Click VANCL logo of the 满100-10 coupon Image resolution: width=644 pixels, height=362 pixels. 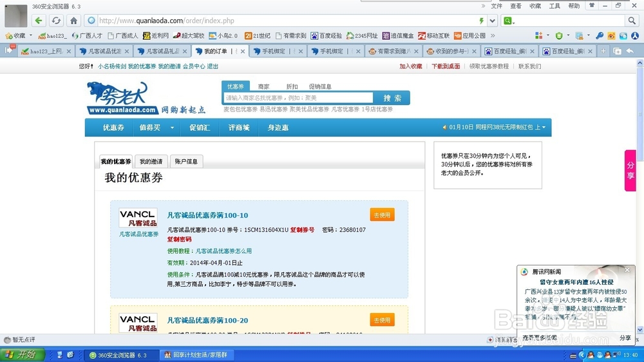click(138, 218)
